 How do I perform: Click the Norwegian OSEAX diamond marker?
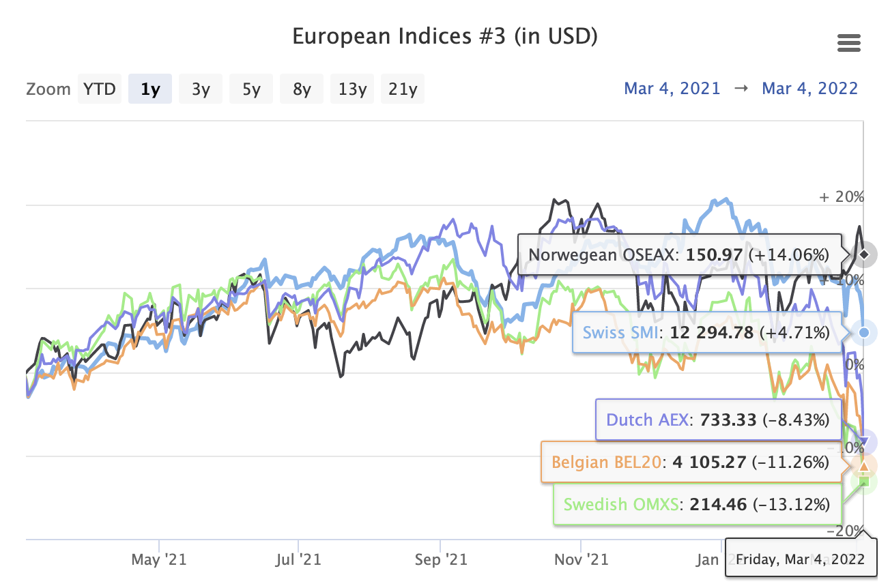click(x=864, y=254)
